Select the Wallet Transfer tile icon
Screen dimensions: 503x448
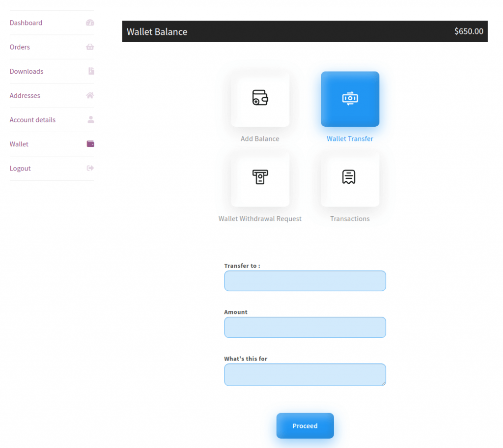tap(350, 99)
